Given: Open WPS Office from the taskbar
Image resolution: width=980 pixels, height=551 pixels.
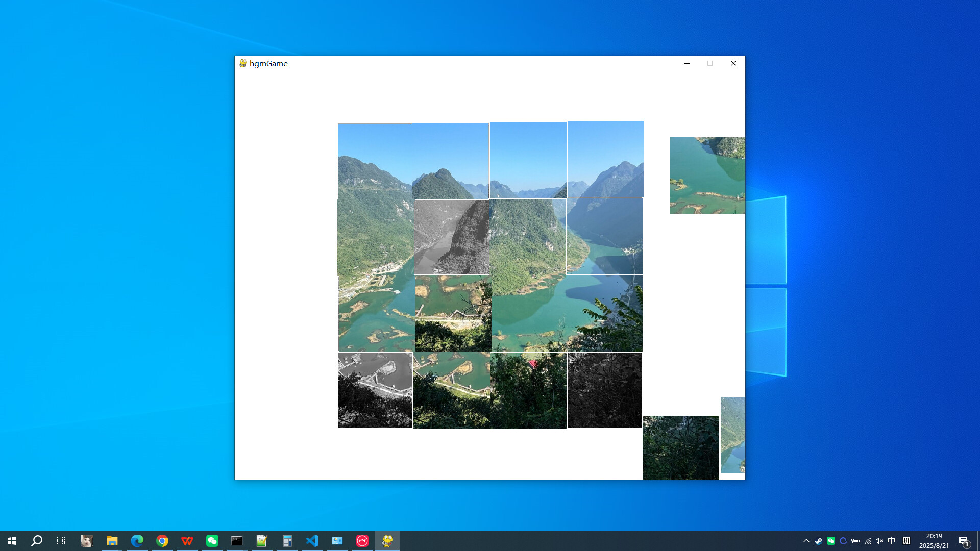Looking at the screenshot, I should click(x=187, y=540).
